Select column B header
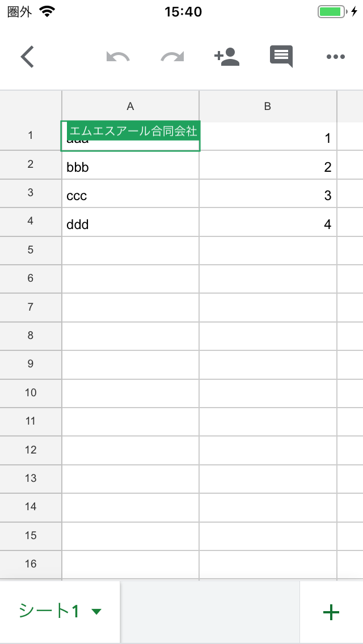363x644 pixels. pyautogui.click(x=268, y=106)
